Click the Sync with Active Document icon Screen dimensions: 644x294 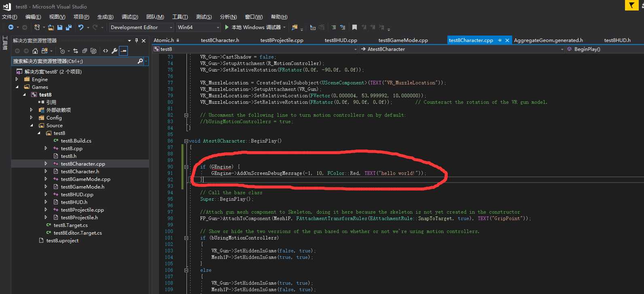[76, 51]
